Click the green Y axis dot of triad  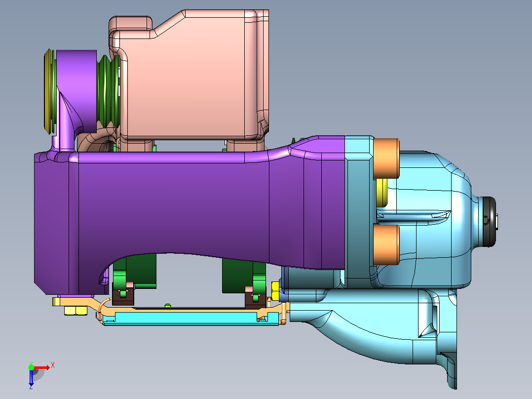pyautogui.click(x=31, y=367)
